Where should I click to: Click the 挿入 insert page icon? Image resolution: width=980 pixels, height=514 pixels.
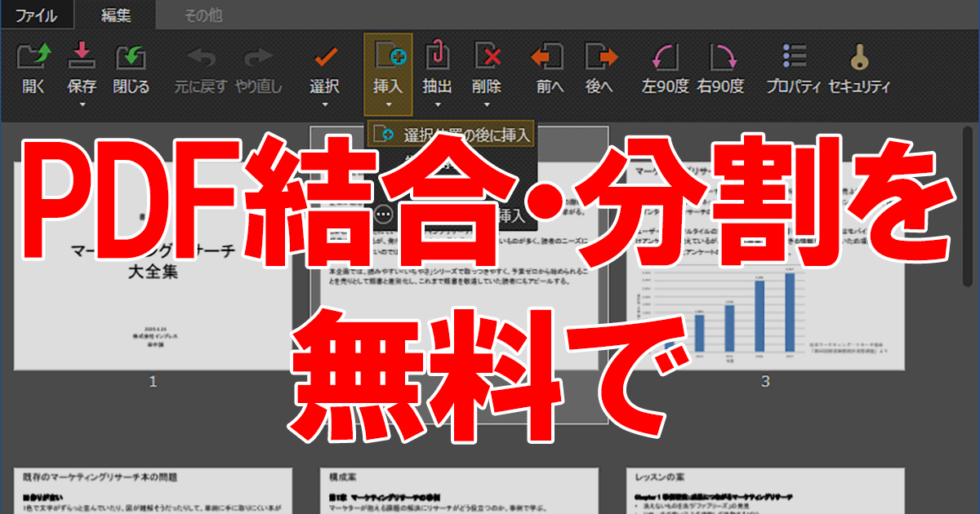[389, 56]
